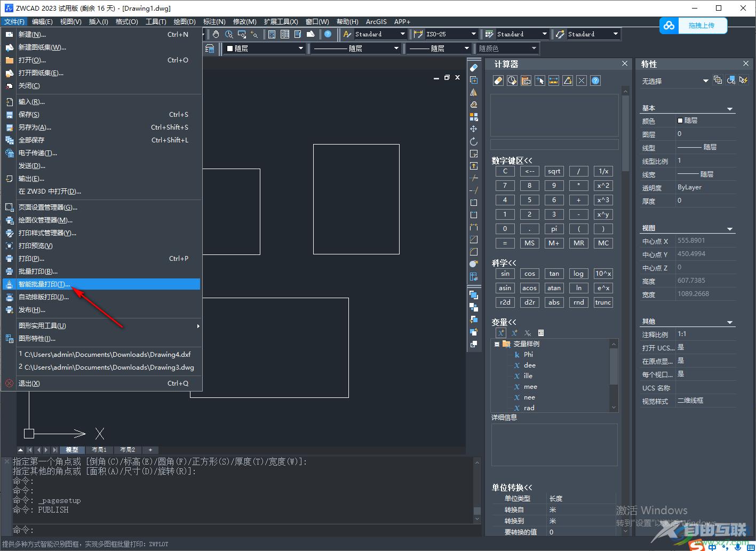Viewport: 756px width, 551px height.
Task: Open the 绘图(D) menu
Action: tap(185, 22)
